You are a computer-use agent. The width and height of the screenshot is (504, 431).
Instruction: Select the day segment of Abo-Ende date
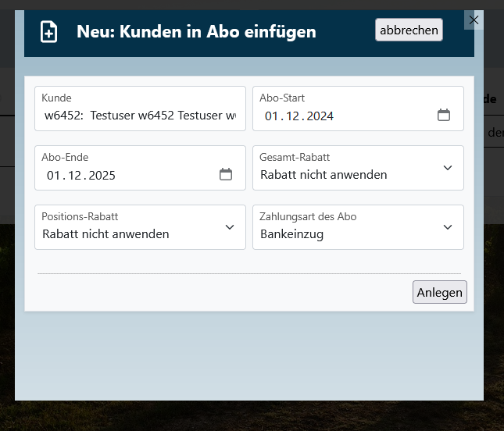pos(54,176)
